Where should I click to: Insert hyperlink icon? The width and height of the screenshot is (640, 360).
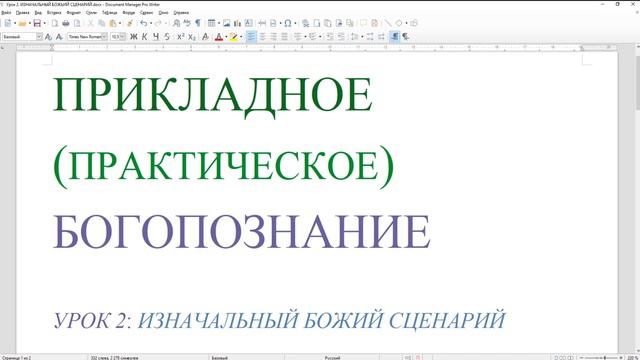pos(305,23)
